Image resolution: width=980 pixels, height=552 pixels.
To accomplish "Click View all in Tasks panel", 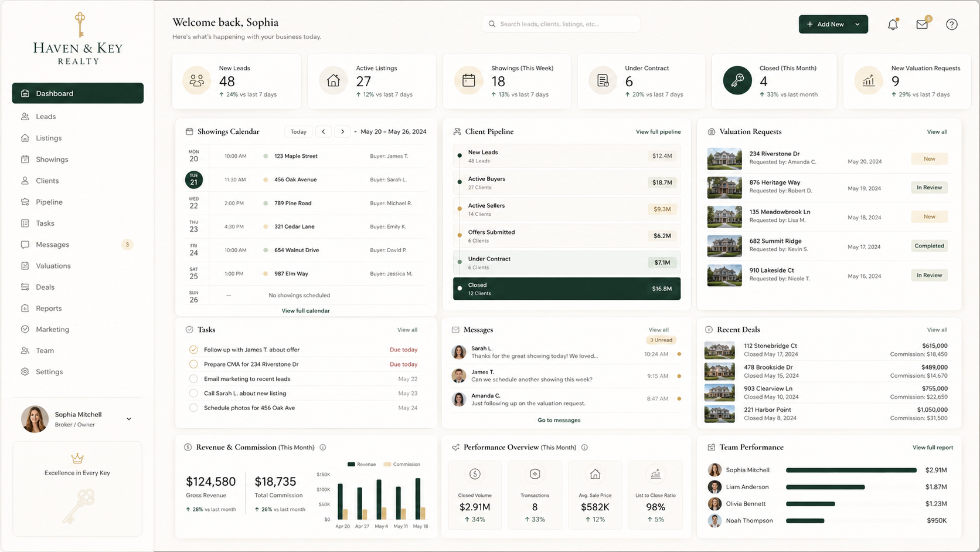I will [x=407, y=330].
